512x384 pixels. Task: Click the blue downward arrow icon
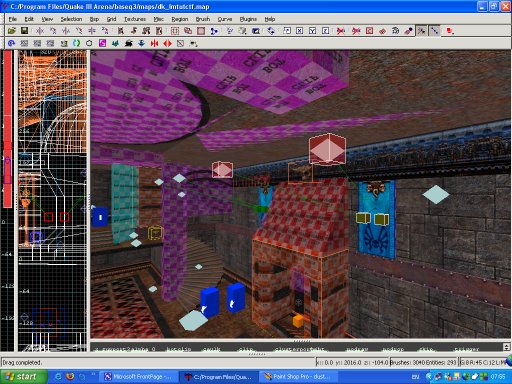coord(142,43)
